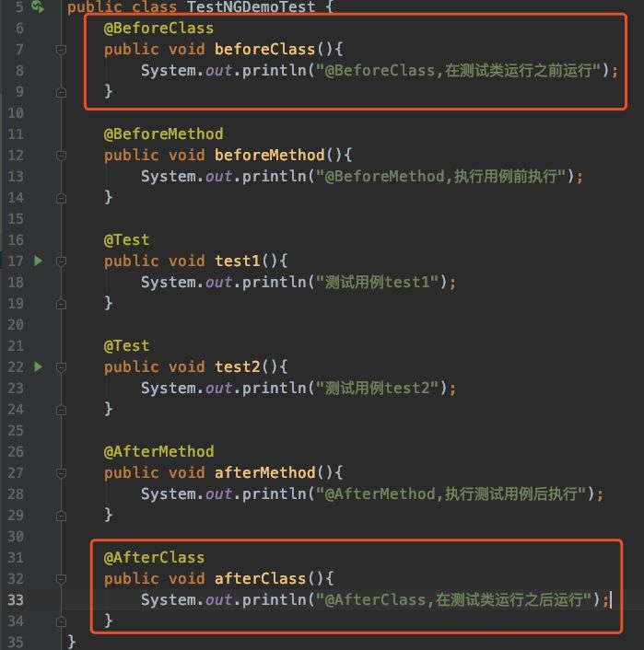Image resolution: width=644 pixels, height=650 pixels.
Task: Run test1 via gutter run icon
Action: click(x=38, y=261)
